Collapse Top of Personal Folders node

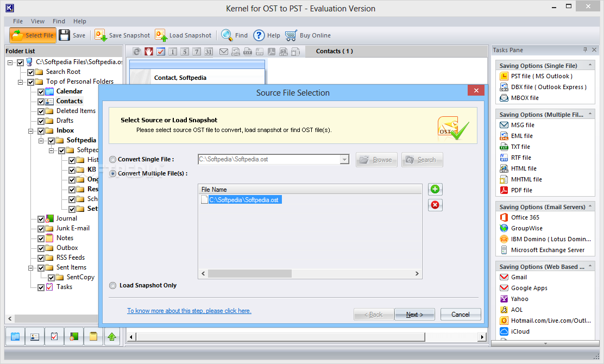(x=20, y=82)
